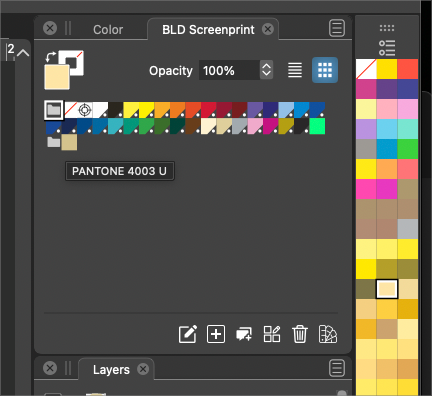Viewport: 432px width, 396px height.
Task: Select the folder icon at swatch start
Action: [54, 110]
